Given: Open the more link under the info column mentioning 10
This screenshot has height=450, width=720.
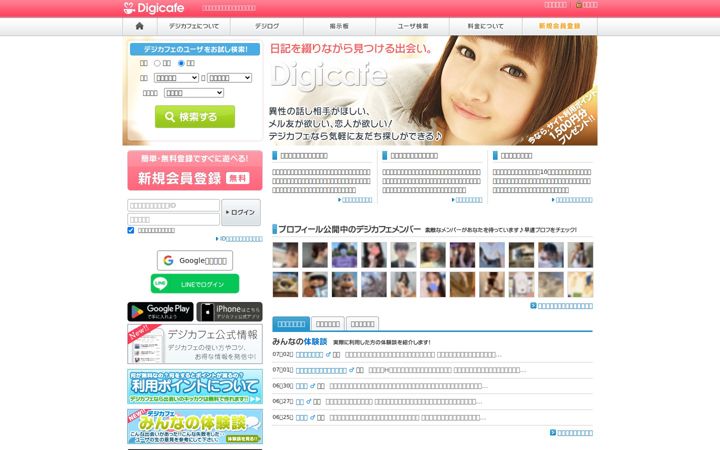Looking at the screenshot, I should [x=572, y=200].
